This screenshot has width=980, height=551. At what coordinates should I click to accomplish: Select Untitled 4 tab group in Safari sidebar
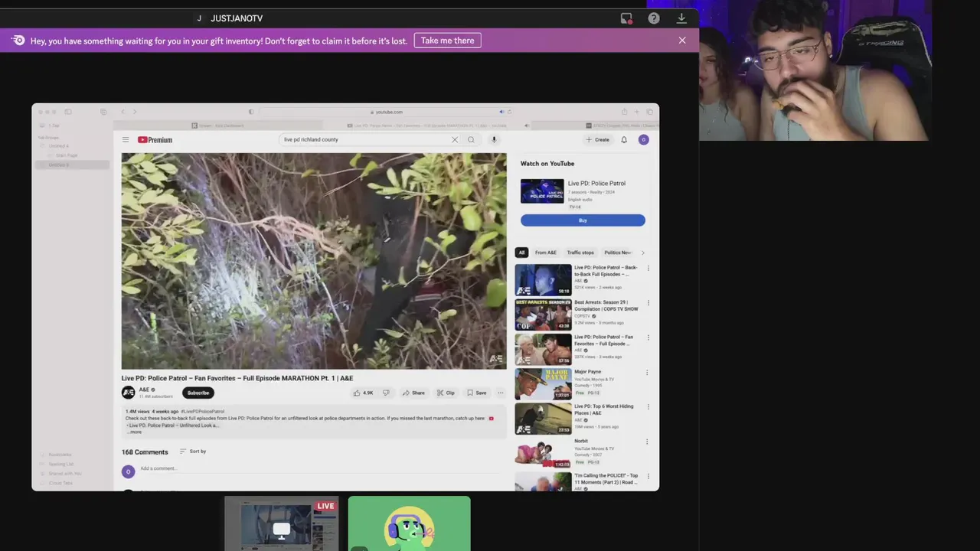click(59, 146)
